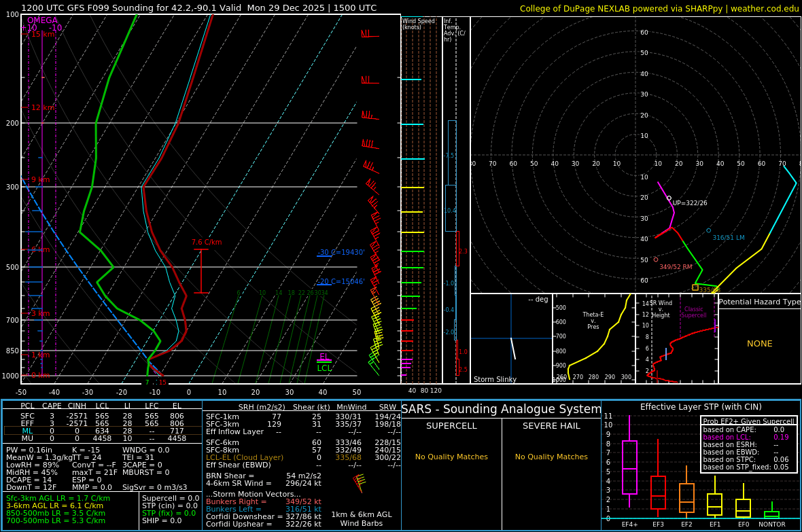This screenshot has height=532, width=802.
Task: Click the LowRH = 89% value
Action: 33,465
